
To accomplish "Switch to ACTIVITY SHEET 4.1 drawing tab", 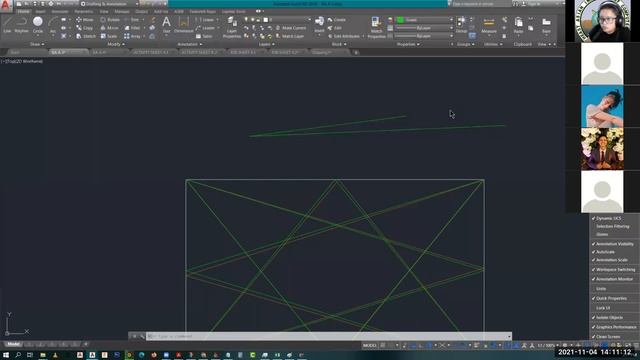I will click(151, 52).
